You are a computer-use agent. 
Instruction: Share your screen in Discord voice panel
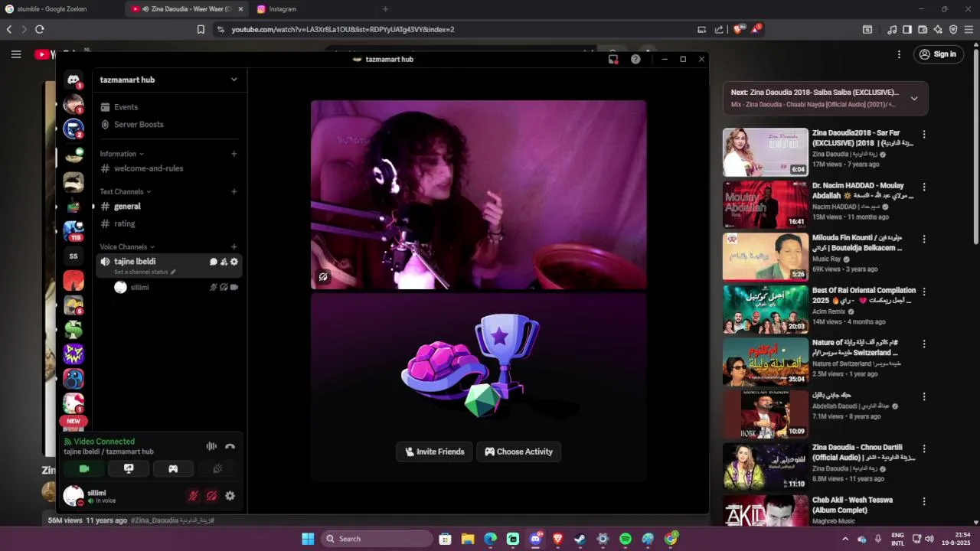(129, 469)
